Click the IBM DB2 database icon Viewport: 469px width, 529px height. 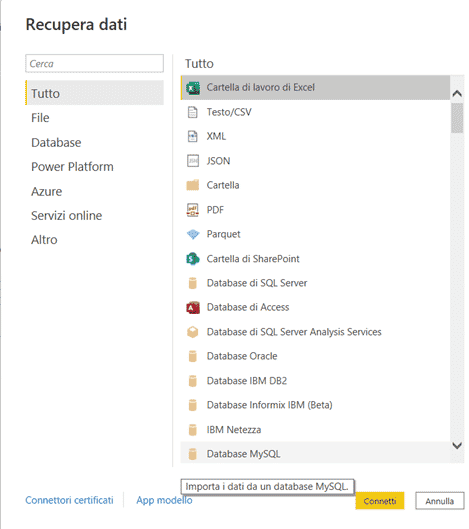pos(193,381)
